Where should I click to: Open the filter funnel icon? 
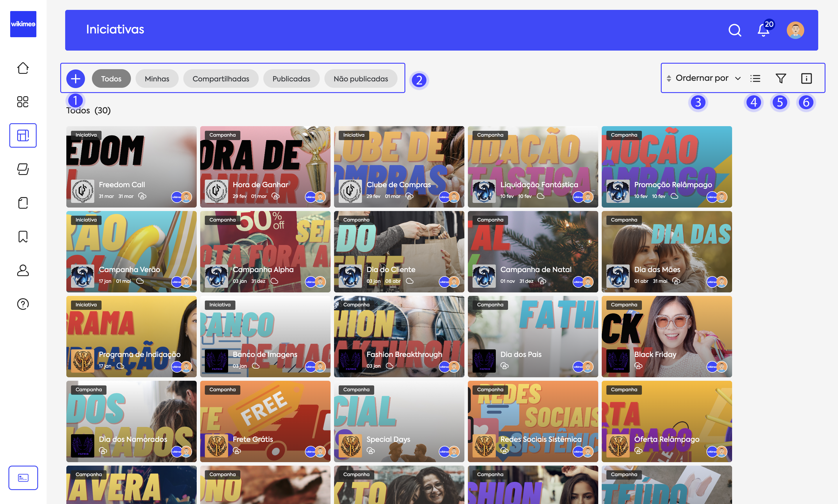pos(781,78)
